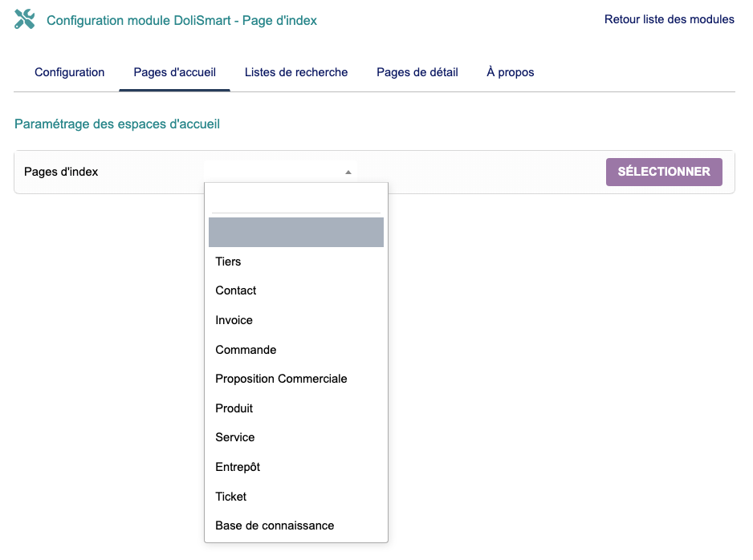Choose Tiers from the dropdown list
753x560 pixels.
click(x=228, y=262)
